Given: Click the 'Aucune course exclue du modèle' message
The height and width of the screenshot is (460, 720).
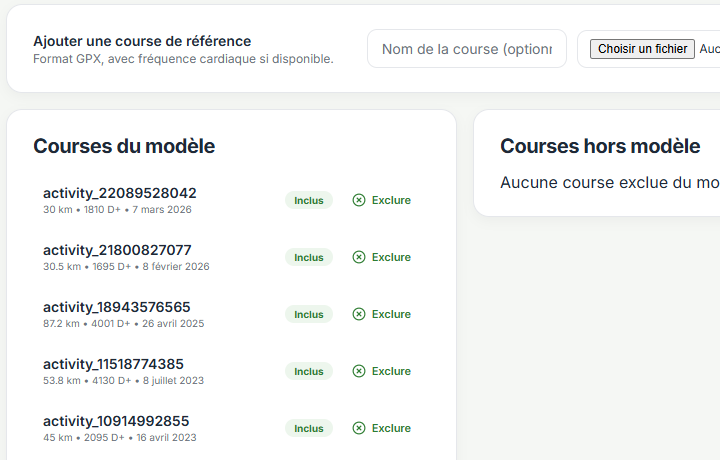Looking at the screenshot, I should click(x=610, y=182).
